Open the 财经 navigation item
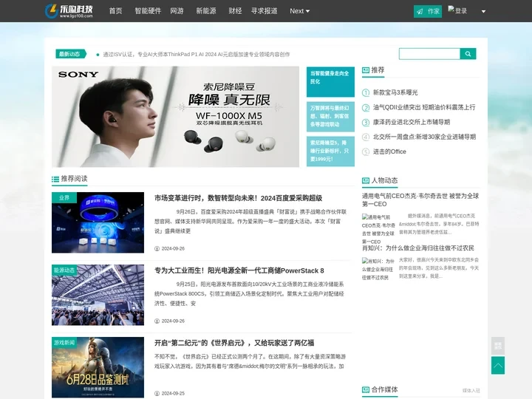532x399 pixels. pyautogui.click(x=235, y=11)
